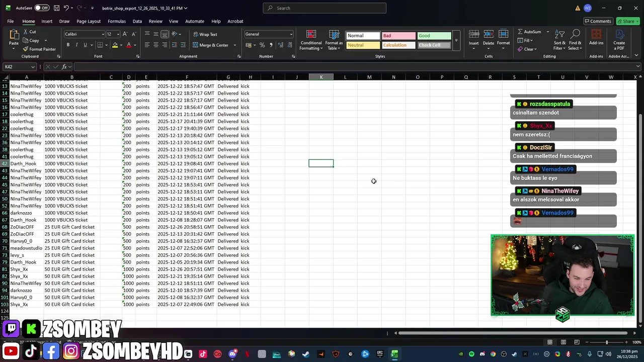Toggle the AutoSave switch
This screenshot has width=644, height=362.
pyautogui.click(x=42, y=8)
